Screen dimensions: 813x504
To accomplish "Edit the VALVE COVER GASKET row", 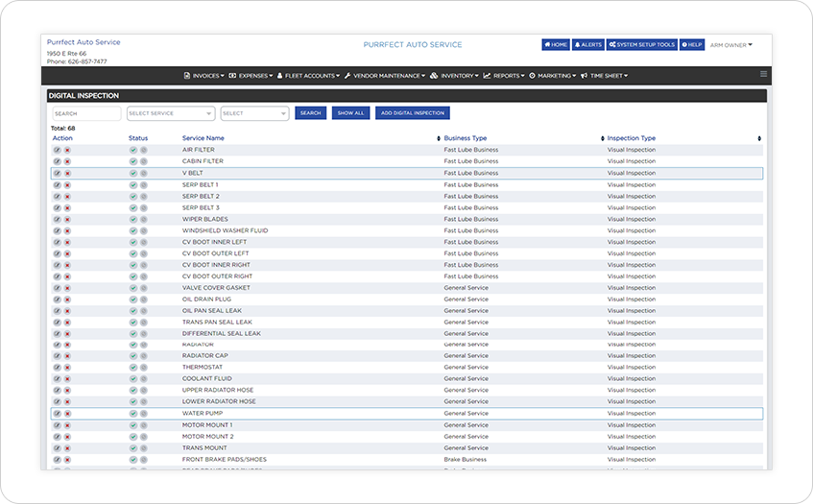I will click(57, 288).
